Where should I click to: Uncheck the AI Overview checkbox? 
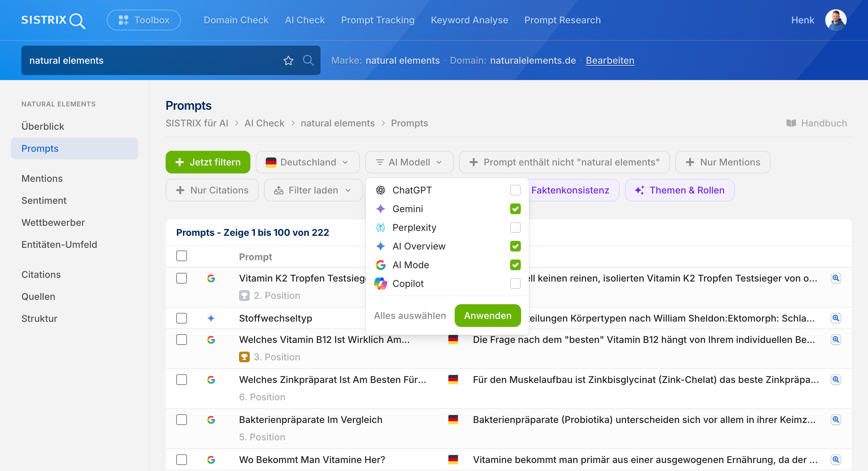pyautogui.click(x=515, y=247)
